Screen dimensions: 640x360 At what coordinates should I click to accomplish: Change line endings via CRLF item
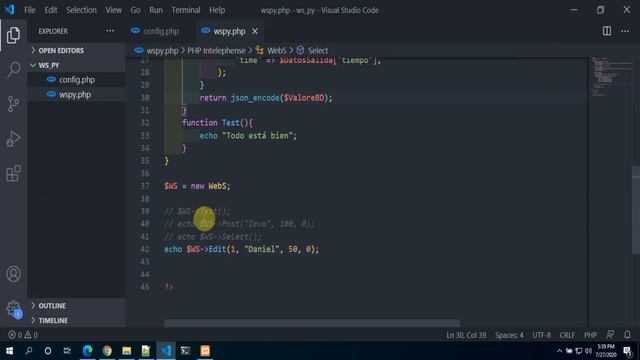coord(567,335)
